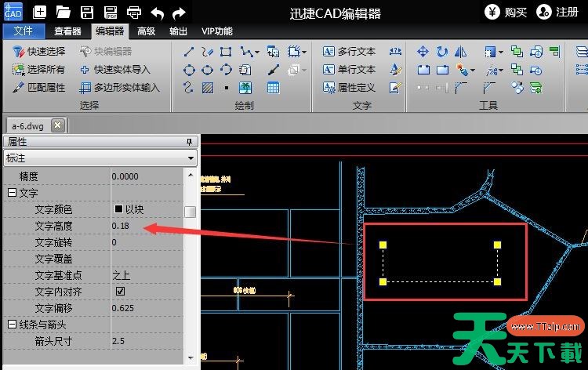Insert an image with the palm tree icon
Image resolution: width=588 pixels, height=370 pixels.
245,88
